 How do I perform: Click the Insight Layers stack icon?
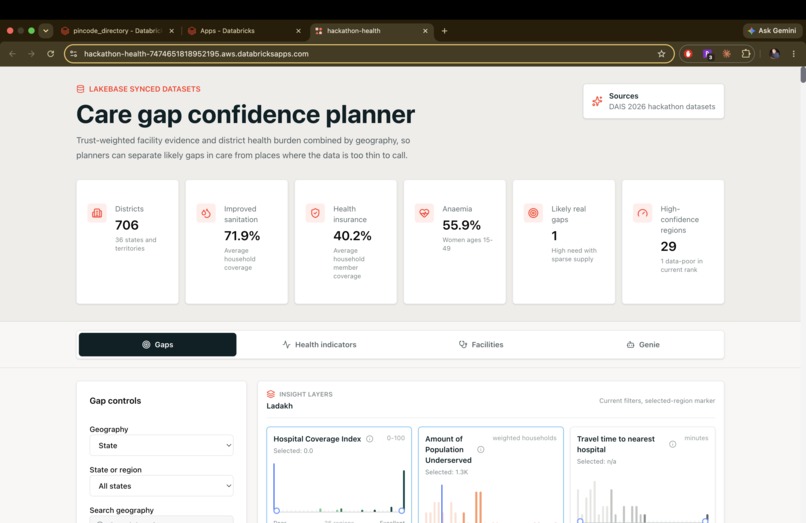tap(271, 394)
